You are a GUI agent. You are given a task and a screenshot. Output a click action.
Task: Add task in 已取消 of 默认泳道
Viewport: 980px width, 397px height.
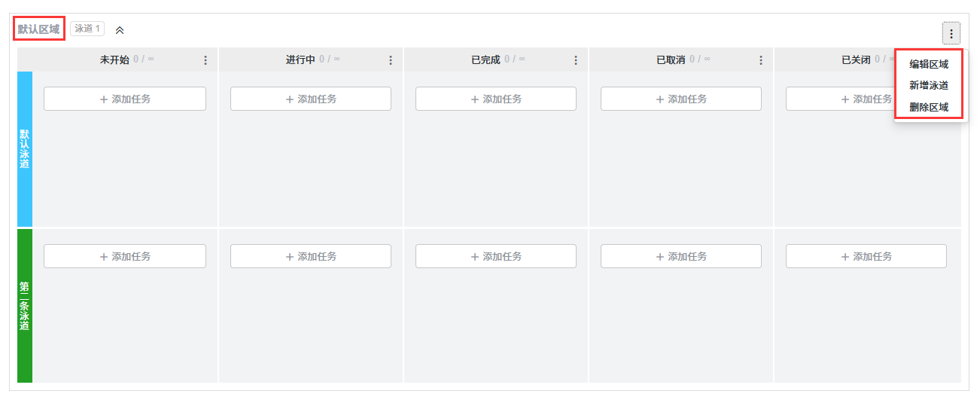coord(681,99)
